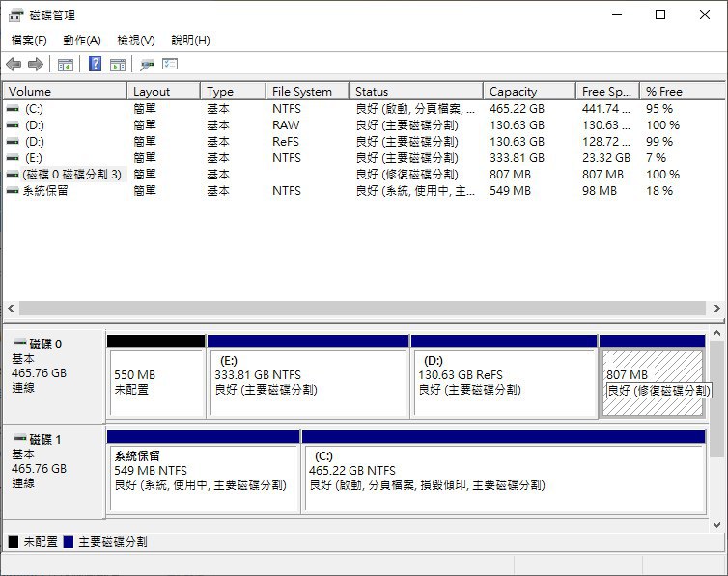This screenshot has height=576, width=728.
Task: Sort by the Layout column header
Action: (x=164, y=92)
